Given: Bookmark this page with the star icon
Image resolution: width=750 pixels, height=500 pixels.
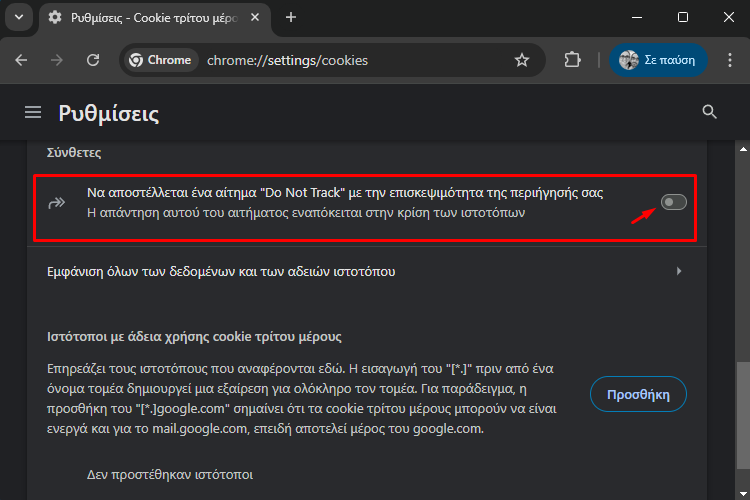Looking at the screenshot, I should pyautogui.click(x=522, y=60).
